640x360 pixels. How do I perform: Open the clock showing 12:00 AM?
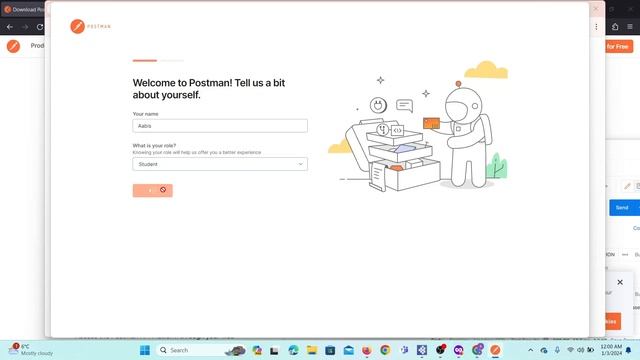[611, 350]
